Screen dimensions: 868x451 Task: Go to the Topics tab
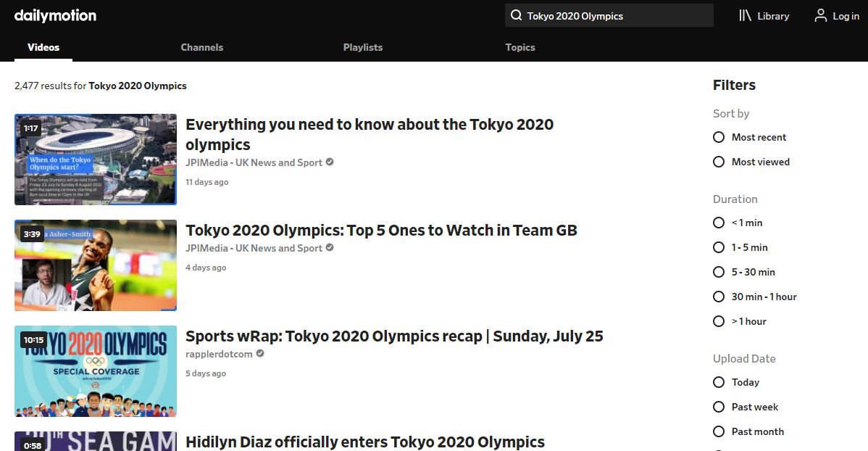point(519,47)
